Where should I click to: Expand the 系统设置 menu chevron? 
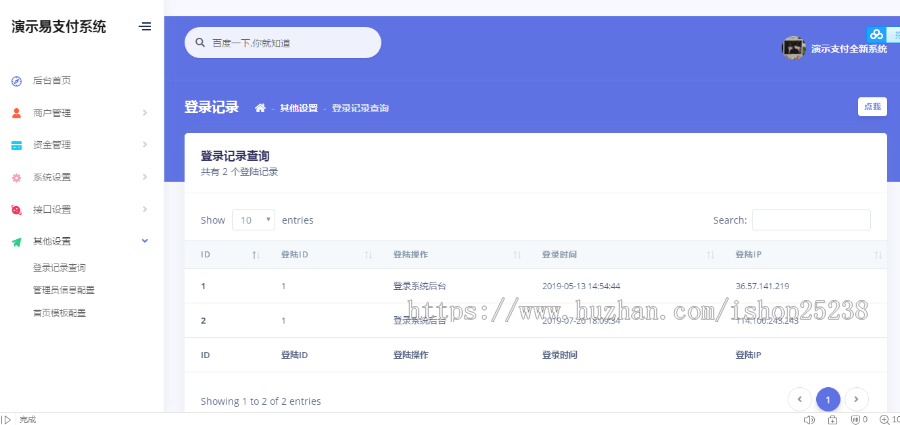pos(145,177)
